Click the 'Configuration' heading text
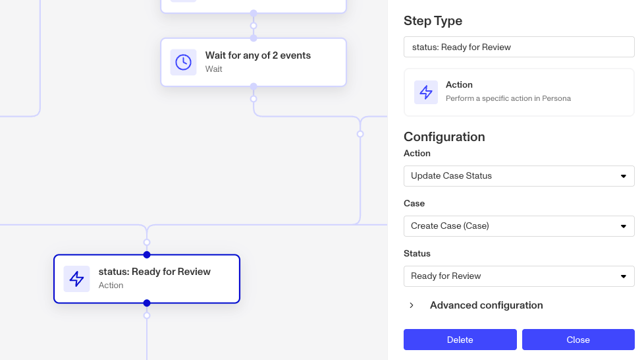The image size is (644, 360). click(444, 136)
